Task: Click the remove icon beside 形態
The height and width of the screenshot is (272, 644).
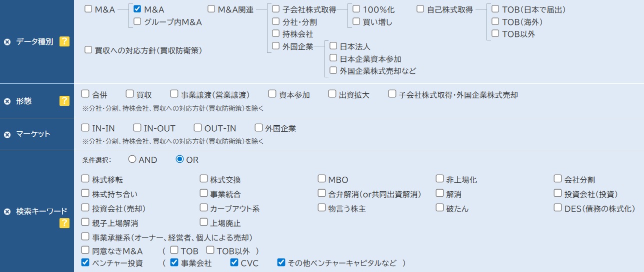Action: pyautogui.click(x=7, y=101)
